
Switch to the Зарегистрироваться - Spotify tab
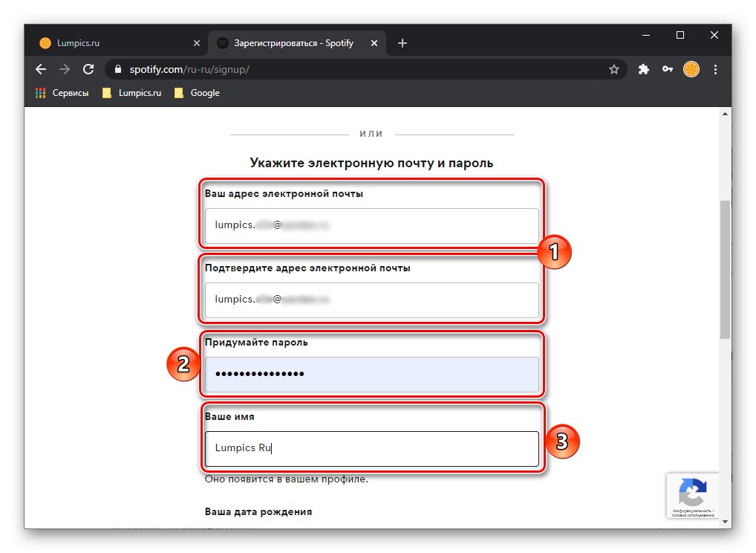click(290, 42)
